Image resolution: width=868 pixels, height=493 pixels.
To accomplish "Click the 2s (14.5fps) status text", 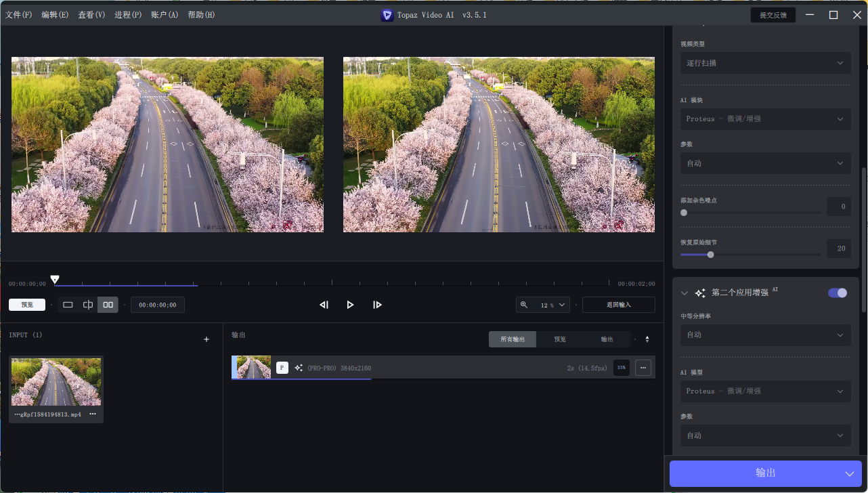I will click(586, 368).
